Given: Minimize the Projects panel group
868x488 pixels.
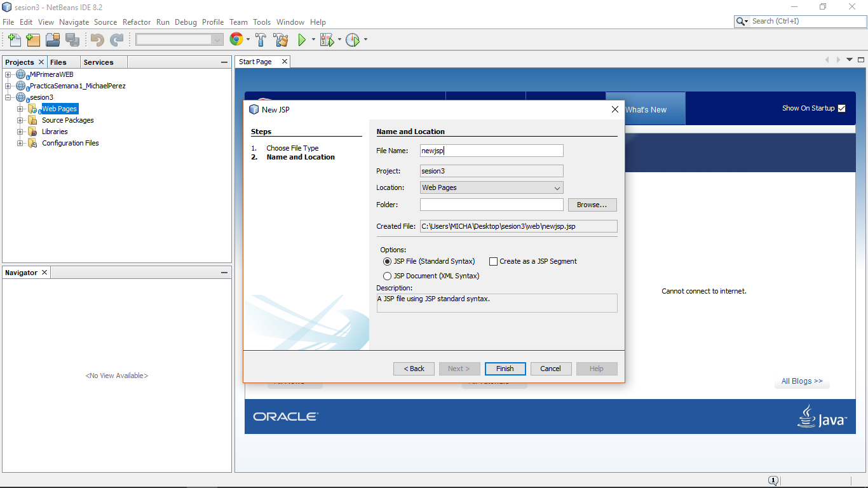Looking at the screenshot, I should coord(224,62).
